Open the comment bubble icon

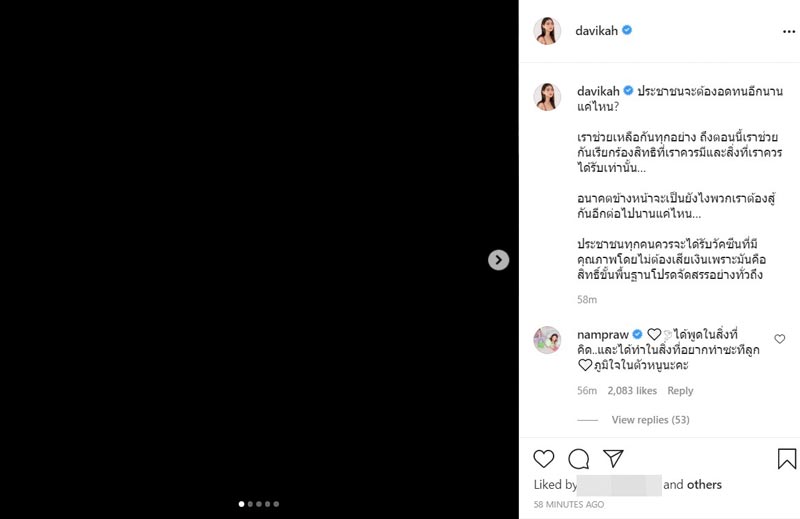point(579,459)
